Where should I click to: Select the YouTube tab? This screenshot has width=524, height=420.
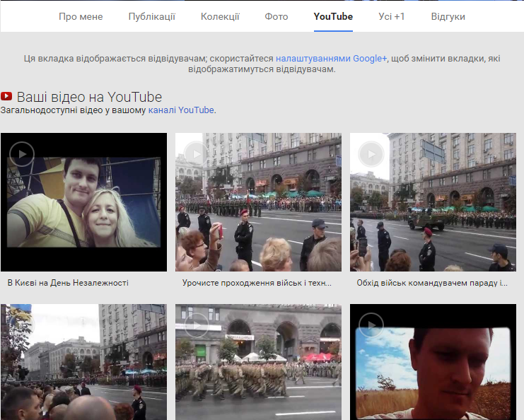[333, 16]
